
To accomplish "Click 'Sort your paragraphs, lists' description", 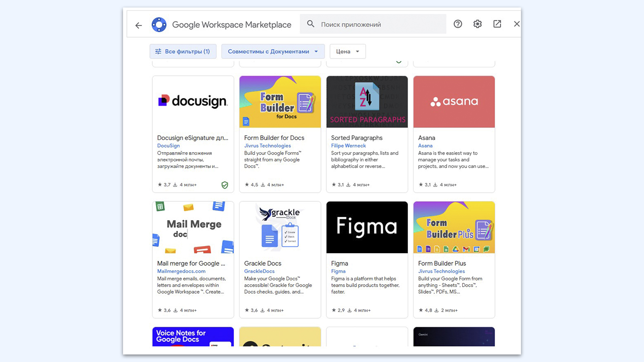I will tap(364, 160).
